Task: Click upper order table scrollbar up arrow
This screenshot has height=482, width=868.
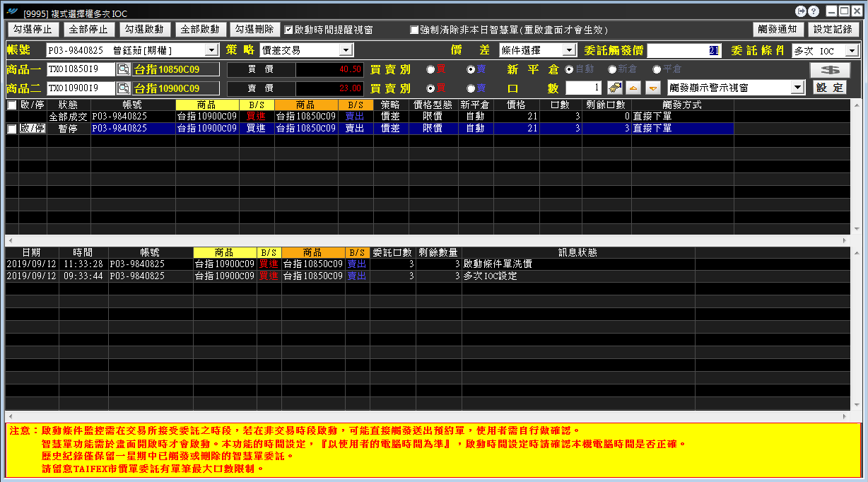Action: (857, 105)
